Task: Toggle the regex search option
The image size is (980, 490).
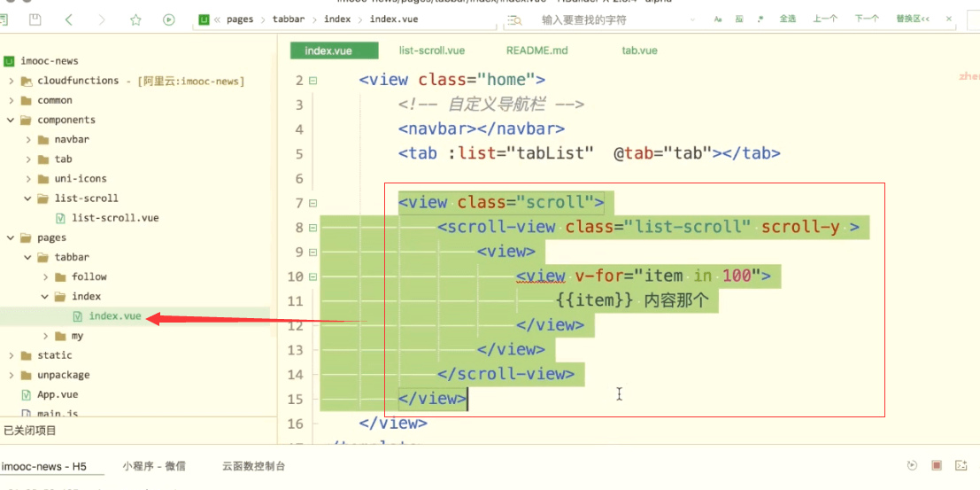Action: [x=760, y=19]
